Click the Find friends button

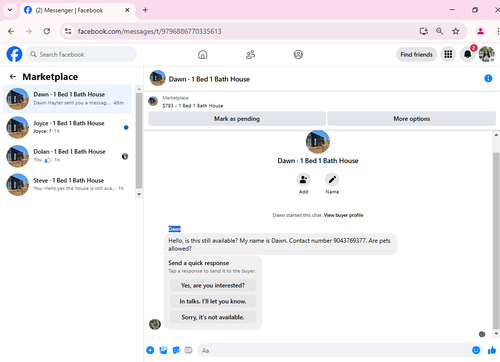point(416,54)
